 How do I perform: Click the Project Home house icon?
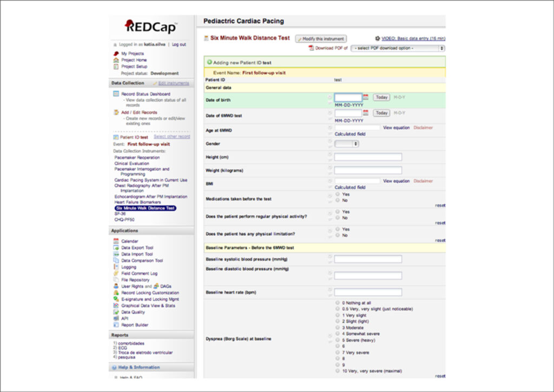pyautogui.click(x=116, y=60)
